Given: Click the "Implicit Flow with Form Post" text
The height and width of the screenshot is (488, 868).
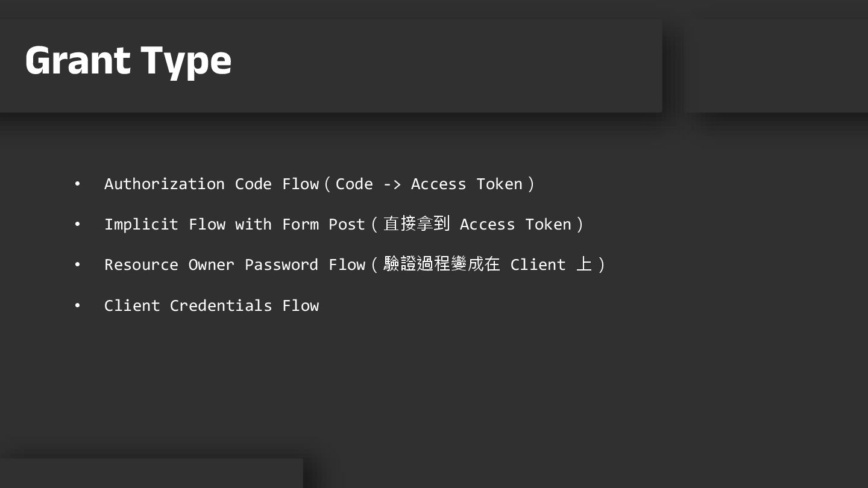Looking at the screenshot, I should pos(234,224).
